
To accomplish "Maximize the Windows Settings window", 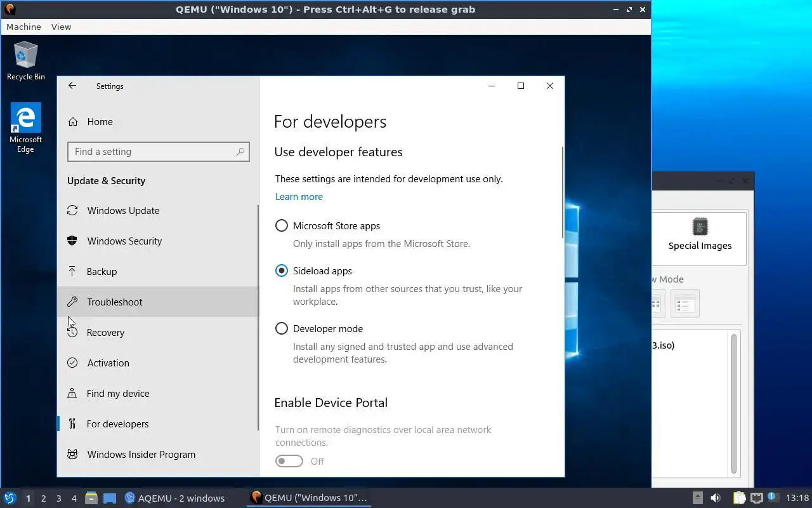I will [x=521, y=86].
